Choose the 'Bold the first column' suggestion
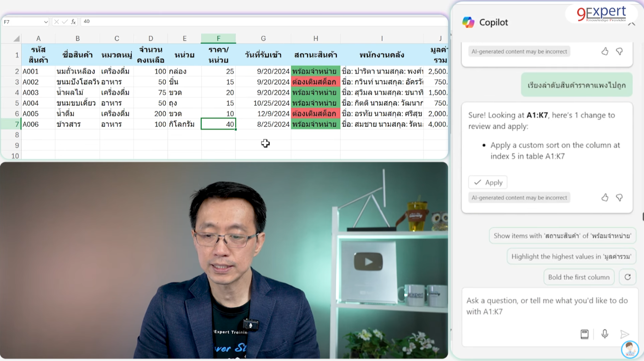The image size is (644, 361). (x=579, y=277)
